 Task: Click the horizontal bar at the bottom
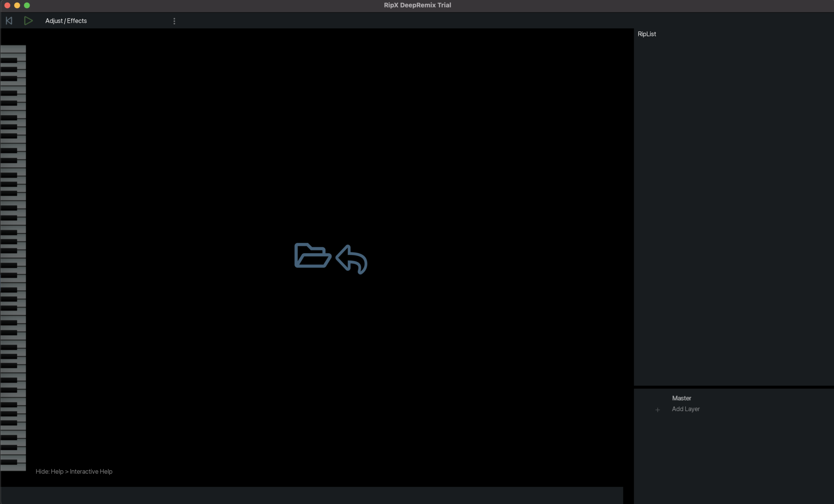312,495
